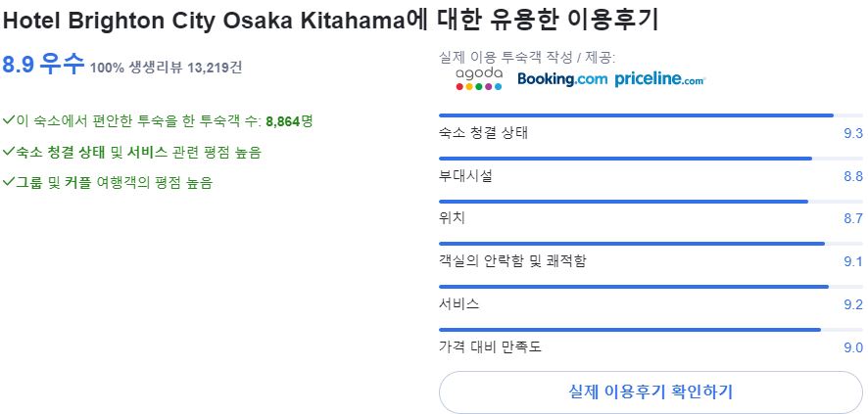The image size is (868, 414).
Task: Click the 8.8 facilities score value
Action: (x=853, y=176)
